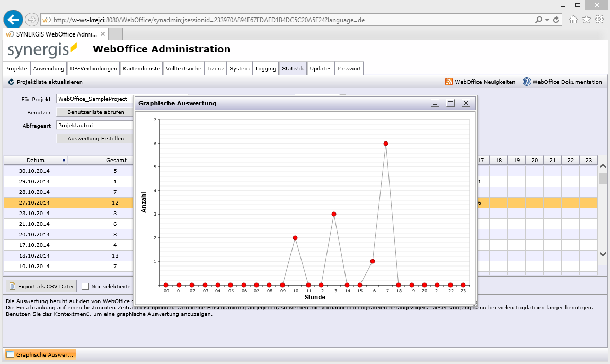Switch to the Logging tab
Image resolution: width=610 pixels, height=364 pixels.
pos(266,69)
